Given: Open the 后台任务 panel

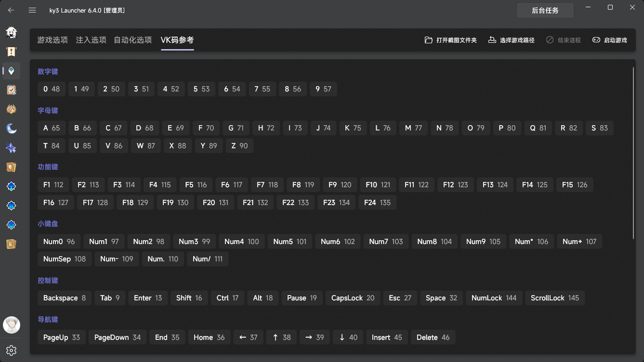Looking at the screenshot, I should coord(545,10).
